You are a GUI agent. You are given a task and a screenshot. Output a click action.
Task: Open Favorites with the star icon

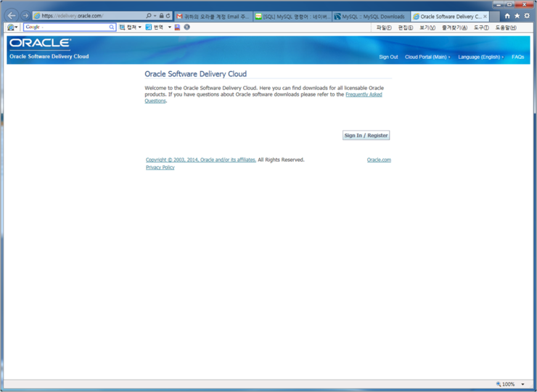tap(517, 16)
